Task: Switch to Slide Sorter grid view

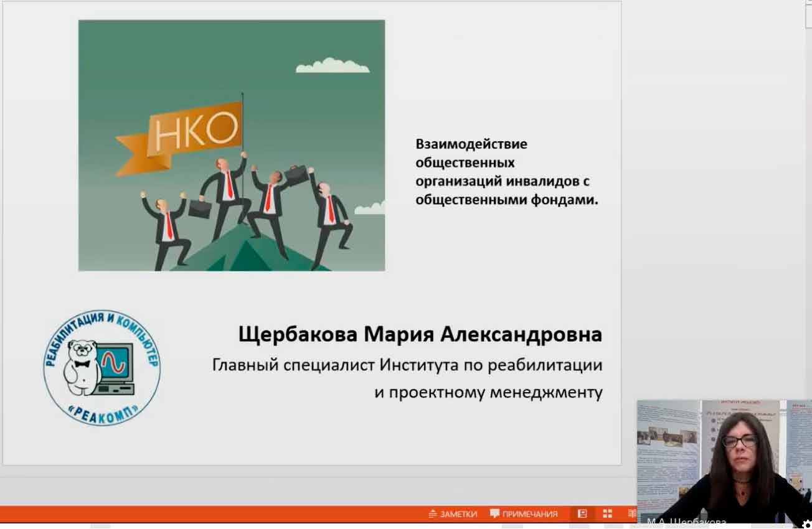Action: tap(607, 514)
